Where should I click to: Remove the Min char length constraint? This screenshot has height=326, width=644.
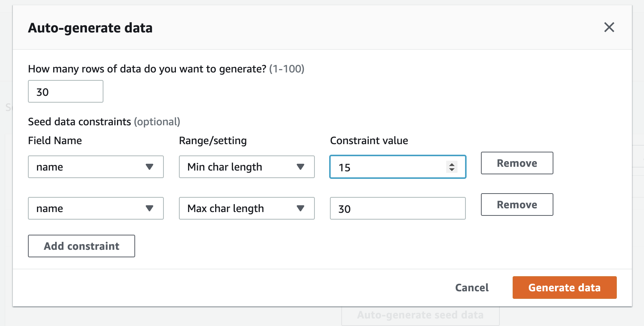click(517, 163)
